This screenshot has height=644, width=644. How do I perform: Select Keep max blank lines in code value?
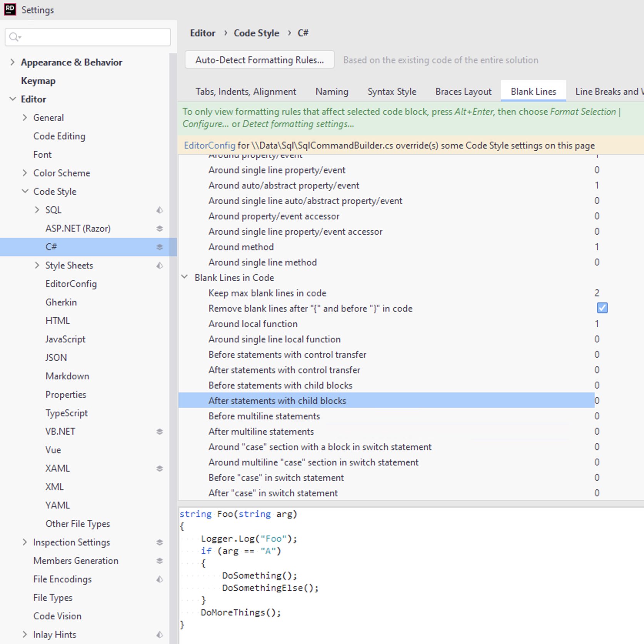click(x=597, y=293)
